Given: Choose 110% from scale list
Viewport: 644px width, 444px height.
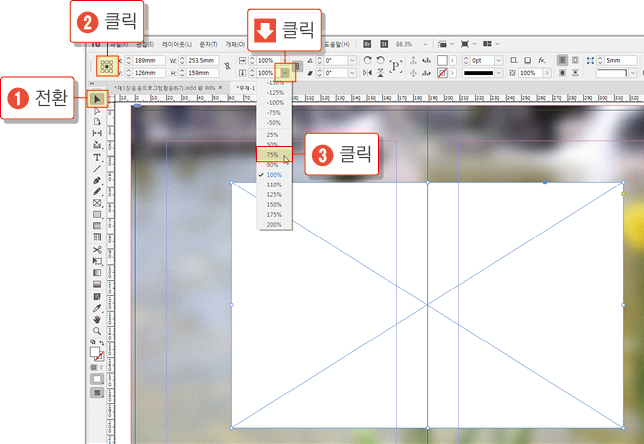Looking at the screenshot, I should point(274,185).
